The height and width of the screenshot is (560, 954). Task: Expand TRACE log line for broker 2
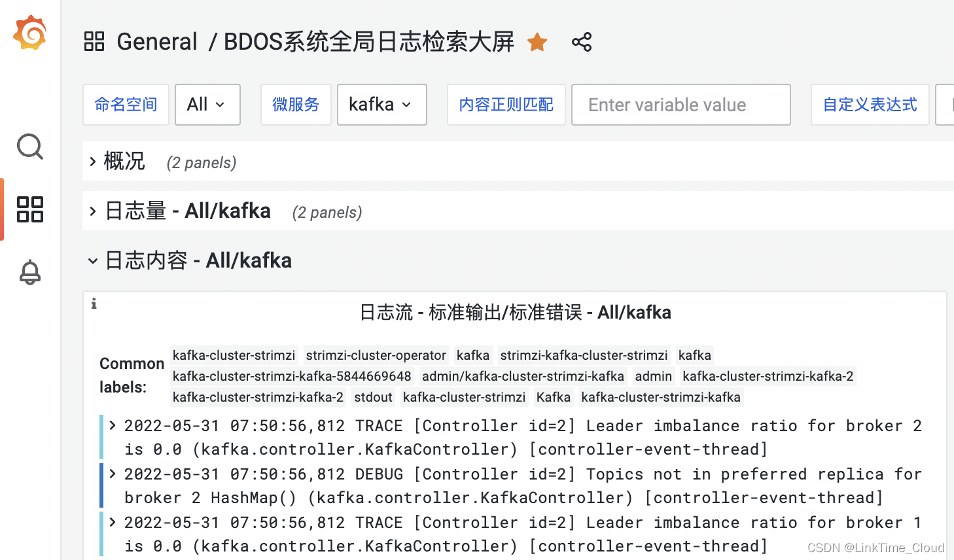(113, 426)
